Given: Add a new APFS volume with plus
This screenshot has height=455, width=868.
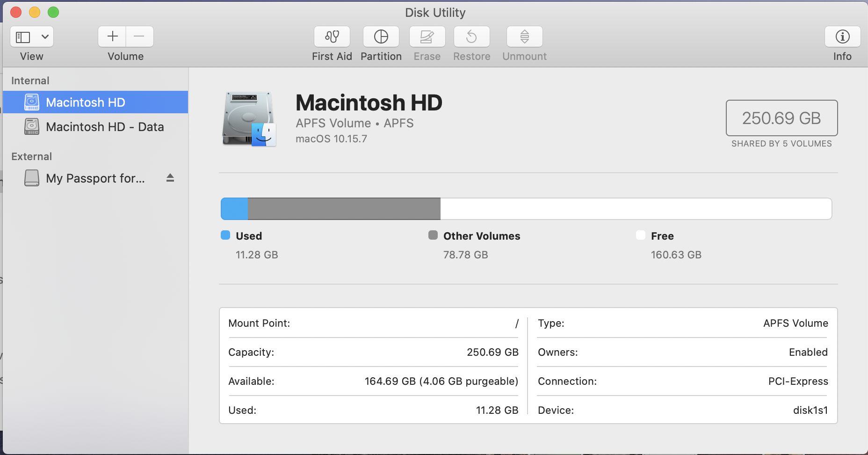Looking at the screenshot, I should (x=112, y=37).
